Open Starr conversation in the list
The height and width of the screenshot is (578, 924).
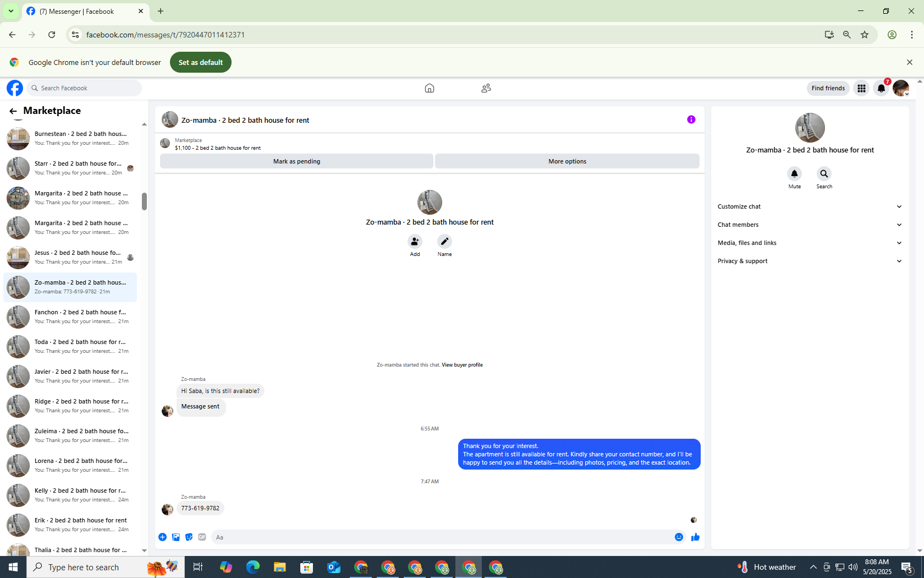pyautogui.click(x=70, y=168)
